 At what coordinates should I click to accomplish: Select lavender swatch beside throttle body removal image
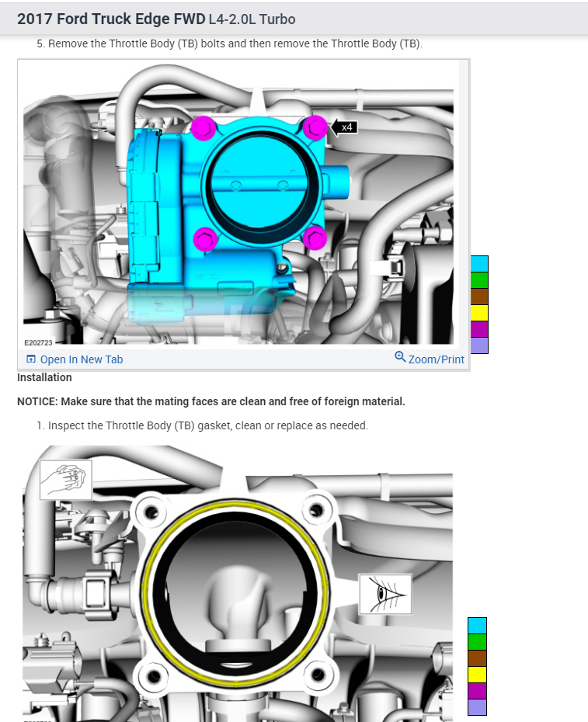pos(479,345)
